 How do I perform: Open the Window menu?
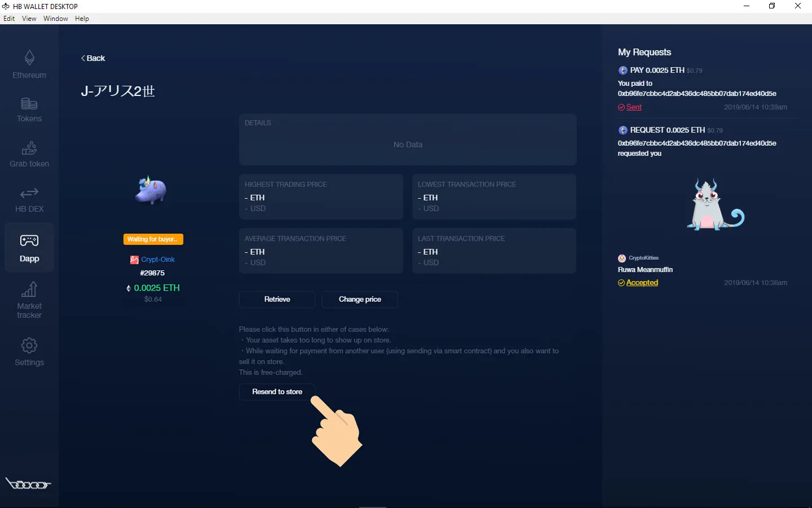point(55,19)
